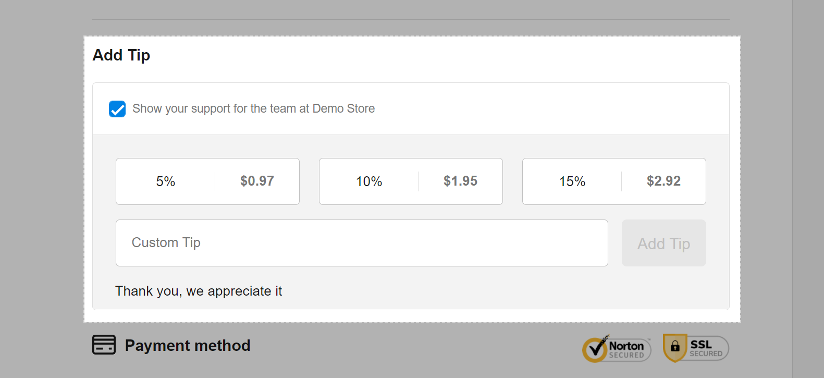Viewport: 824px width, 379px height.
Task: Choose the 10% tip option
Action: [x=411, y=181]
